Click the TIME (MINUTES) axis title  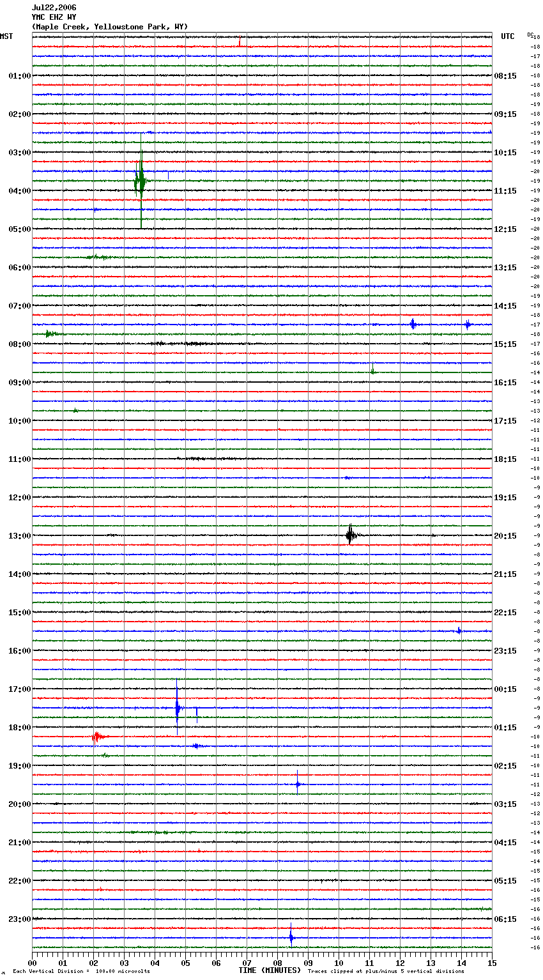270,970
